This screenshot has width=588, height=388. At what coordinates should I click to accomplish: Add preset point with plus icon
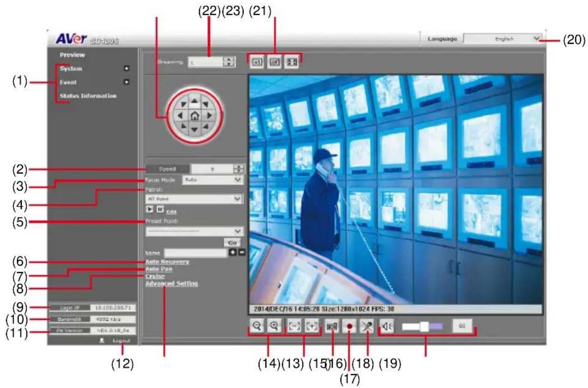coord(232,253)
